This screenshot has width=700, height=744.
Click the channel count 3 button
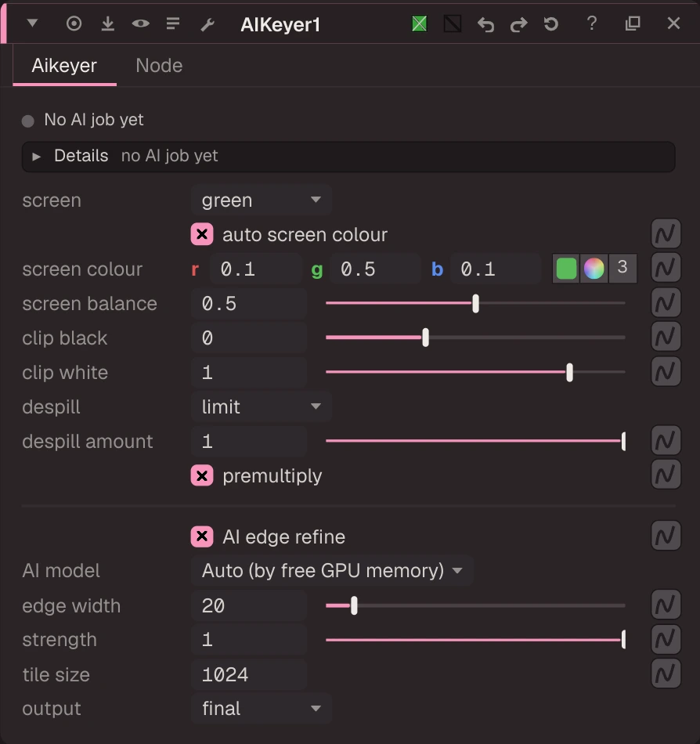pos(622,268)
